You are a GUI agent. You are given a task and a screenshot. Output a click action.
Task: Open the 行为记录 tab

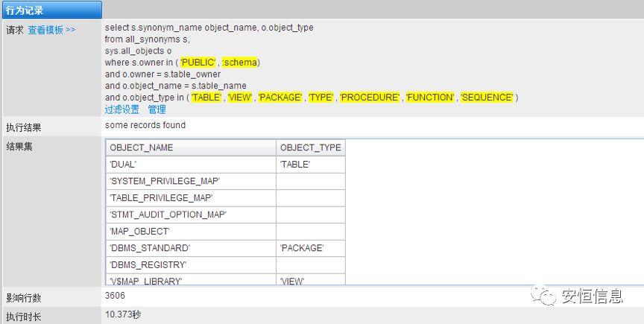[51, 10]
